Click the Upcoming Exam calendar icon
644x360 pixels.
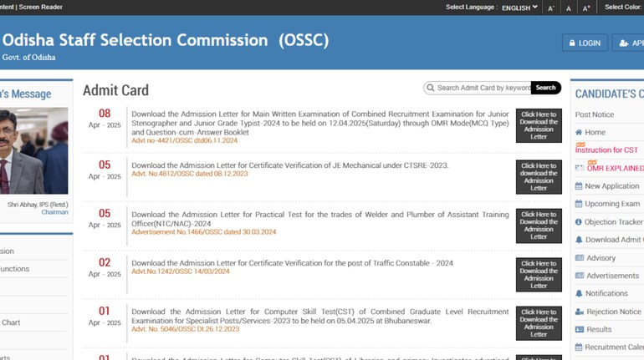[579, 204]
